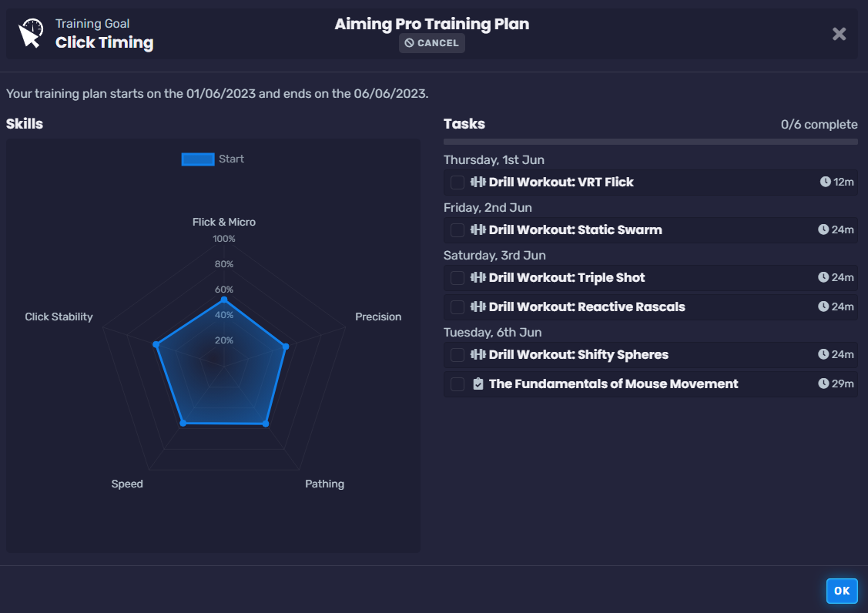Close the Aiming Pro Training Plan dialog

click(x=839, y=33)
